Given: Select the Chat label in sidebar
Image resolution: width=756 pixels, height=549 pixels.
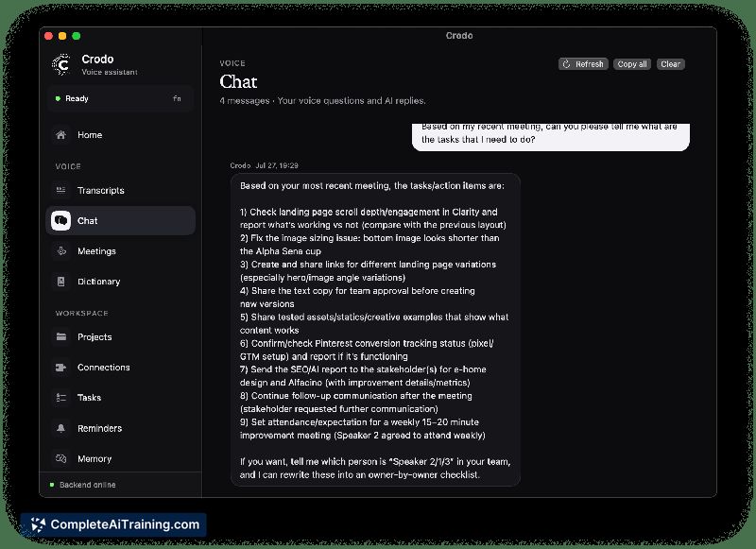Looking at the screenshot, I should 87,221.
